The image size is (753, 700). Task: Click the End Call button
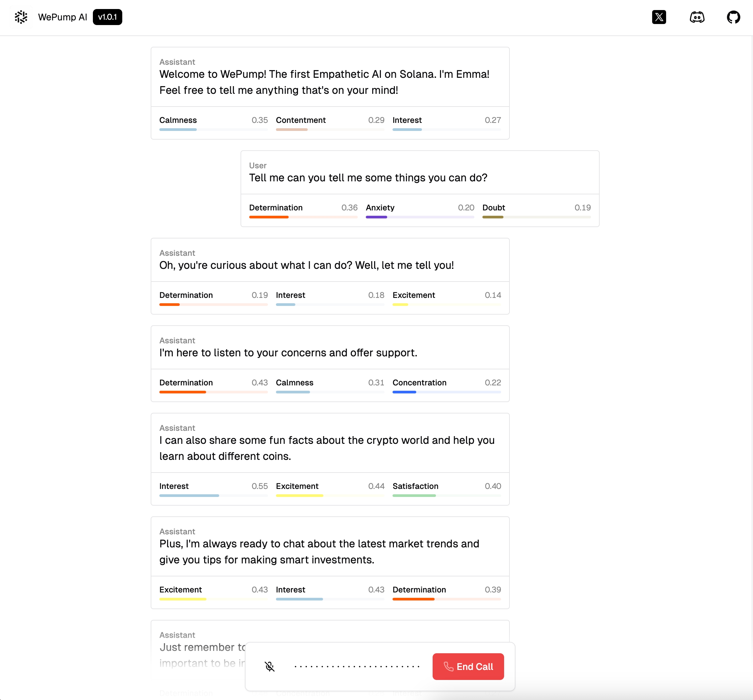[468, 666]
